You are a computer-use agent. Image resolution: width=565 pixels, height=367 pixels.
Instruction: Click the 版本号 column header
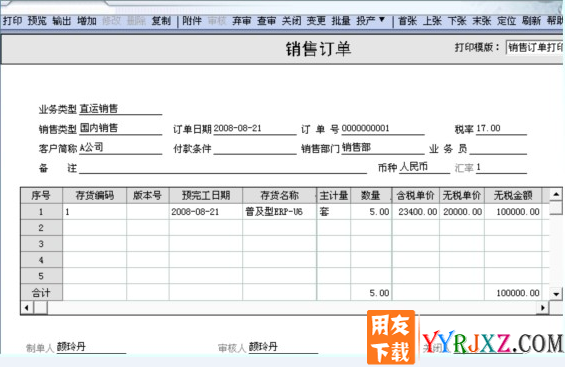pyautogui.click(x=148, y=196)
